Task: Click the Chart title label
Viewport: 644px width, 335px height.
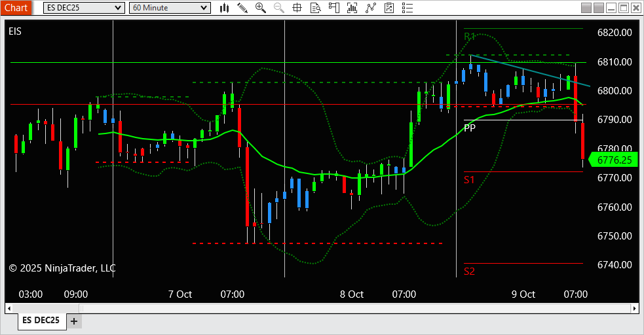Action: tap(16, 8)
